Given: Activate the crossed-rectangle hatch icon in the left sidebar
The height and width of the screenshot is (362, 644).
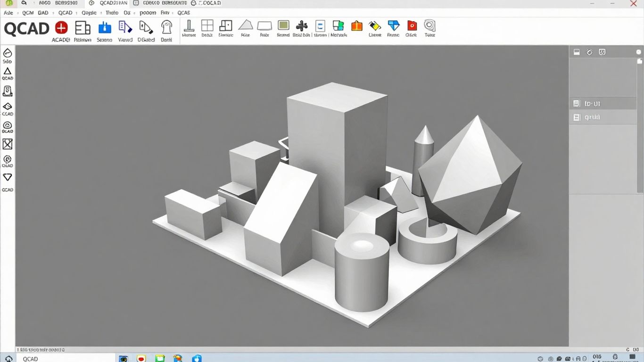Looking at the screenshot, I should (x=8, y=145).
